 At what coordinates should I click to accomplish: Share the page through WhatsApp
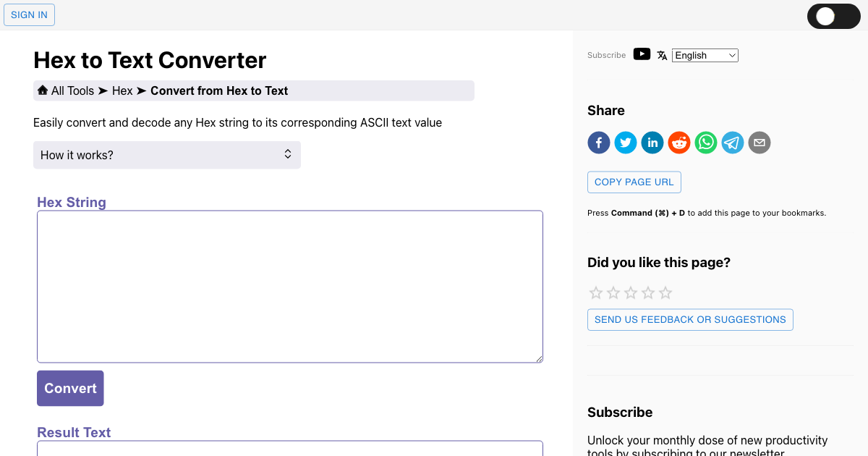[x=705, y=143]
